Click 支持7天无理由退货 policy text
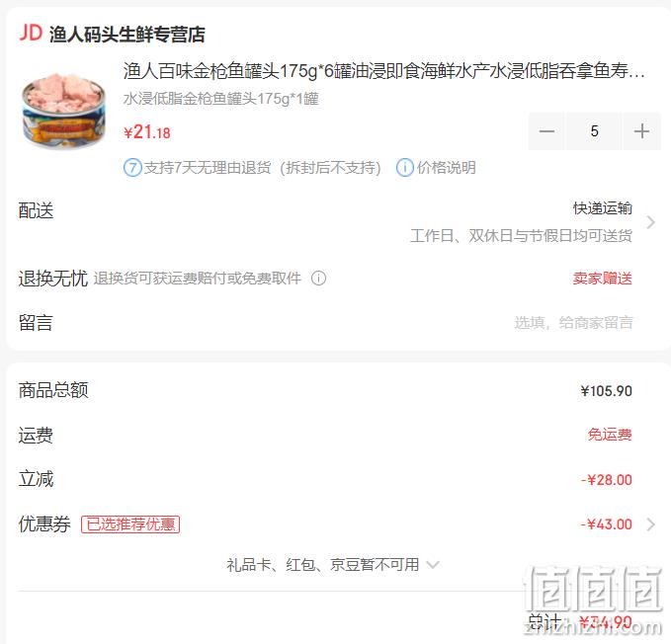The image size is (671, 644). [x=208, y=168]
